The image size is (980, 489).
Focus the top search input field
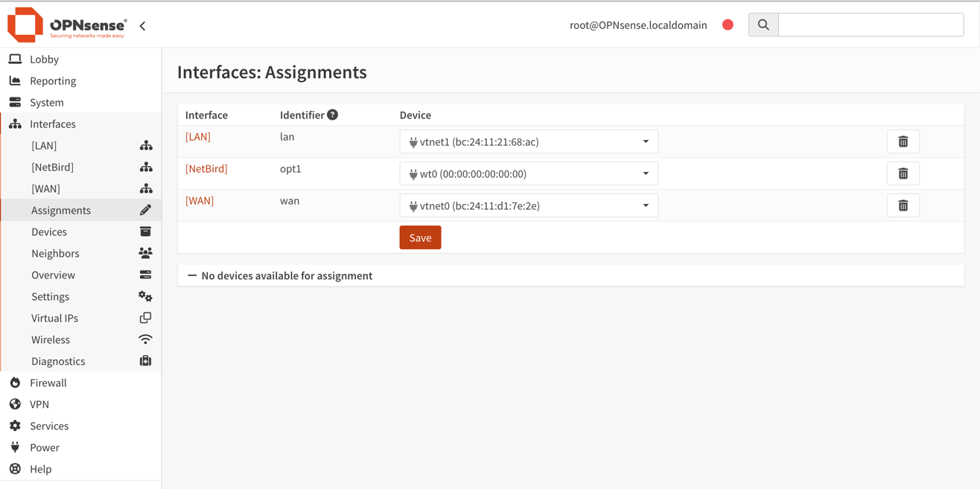[x=871, y=25]
